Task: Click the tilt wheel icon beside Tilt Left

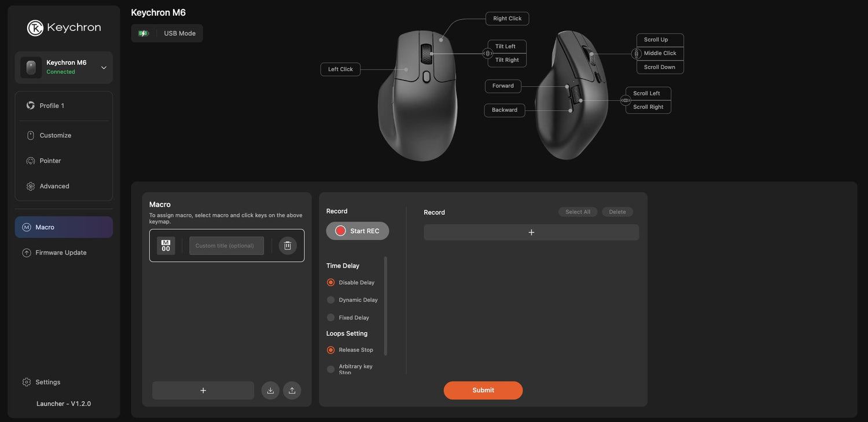Action: [x=487, y=54]
